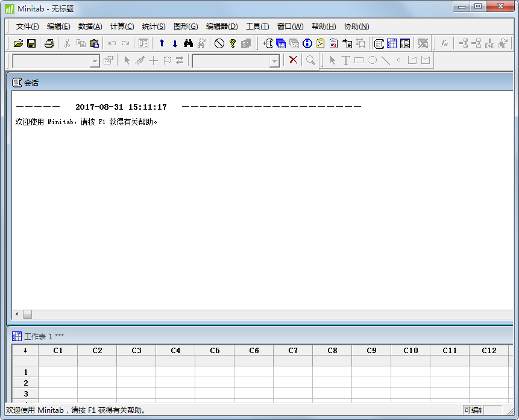Click the Insert Cells icon
Viewport: 519px width, 420px height.
[463, 43]
